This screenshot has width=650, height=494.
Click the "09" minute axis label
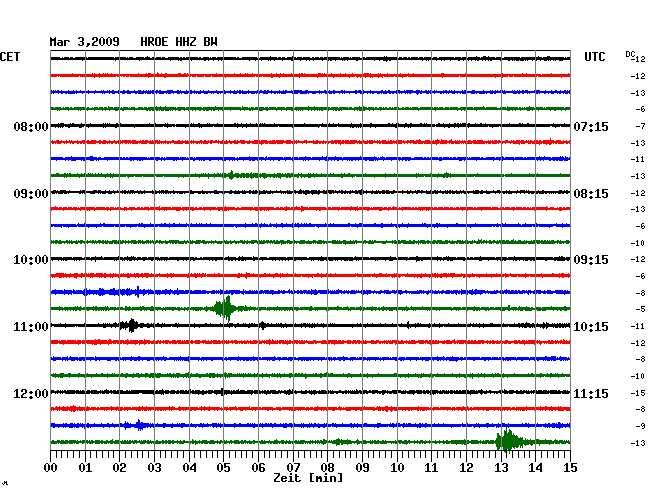pyautogui.click(x=362, y=467)
